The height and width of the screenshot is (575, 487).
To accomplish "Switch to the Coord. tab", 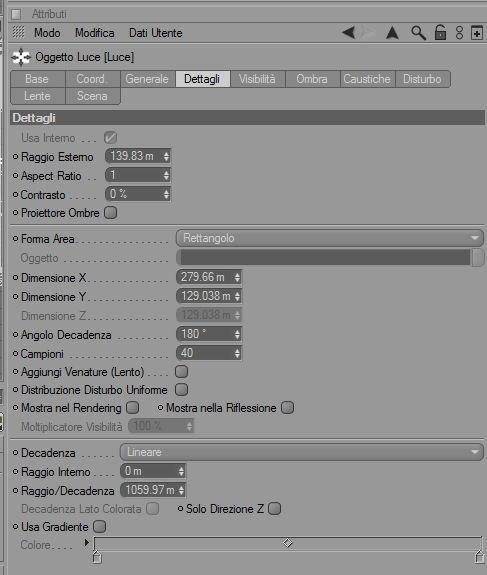I will (x=93, y=79).
